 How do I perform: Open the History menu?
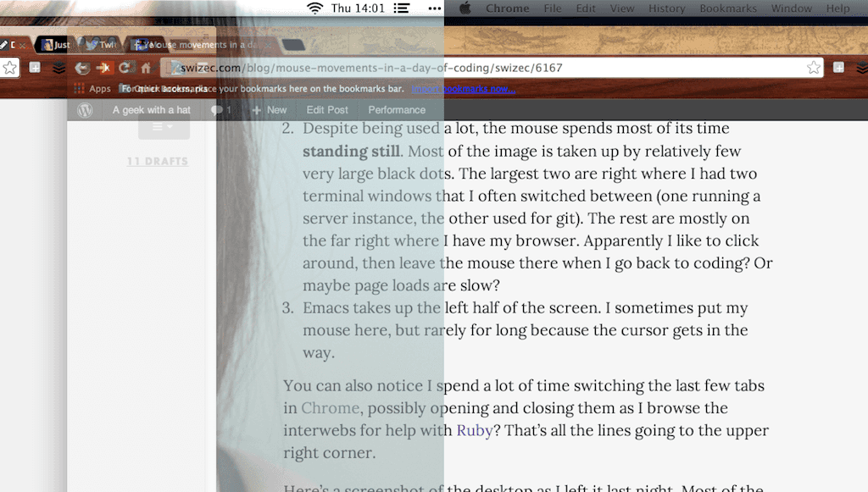coord(666,8)
